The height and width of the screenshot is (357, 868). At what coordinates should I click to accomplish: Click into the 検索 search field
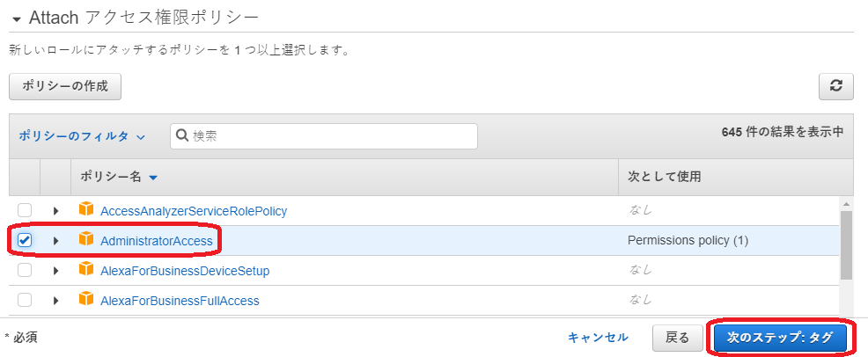(324, 136)
